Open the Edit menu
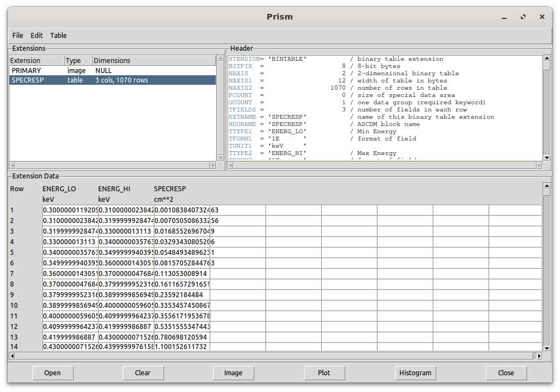The width and height of the screenshot is (560, 392). point(36,35)
